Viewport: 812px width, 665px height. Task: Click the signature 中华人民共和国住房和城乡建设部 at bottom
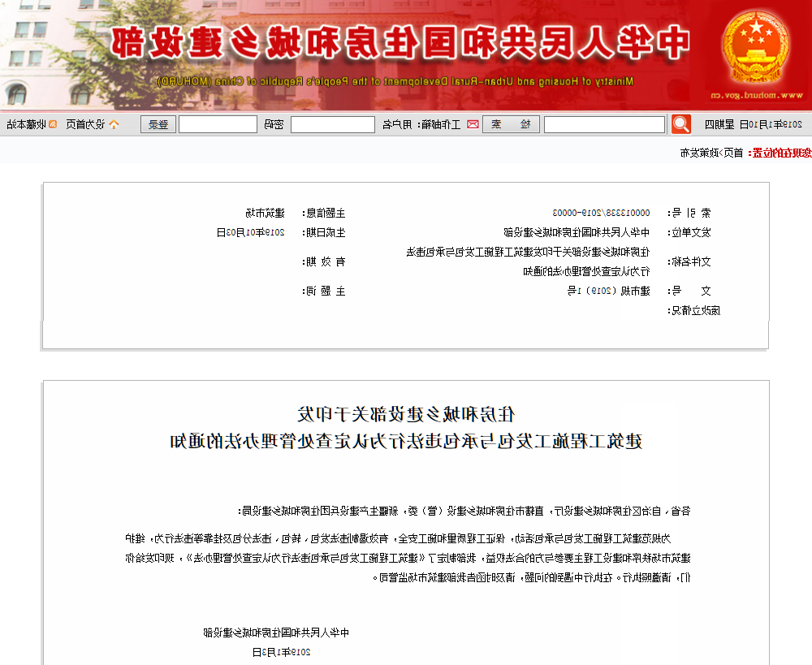click(276, 633)
